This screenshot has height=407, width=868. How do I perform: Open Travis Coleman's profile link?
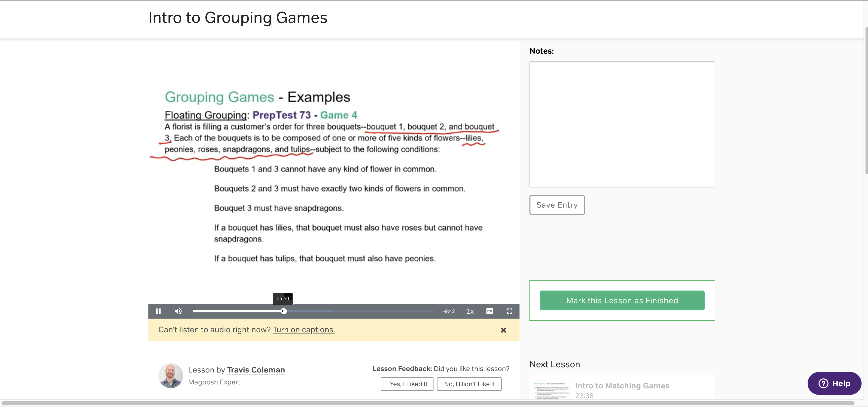click(x=256, y=370)
